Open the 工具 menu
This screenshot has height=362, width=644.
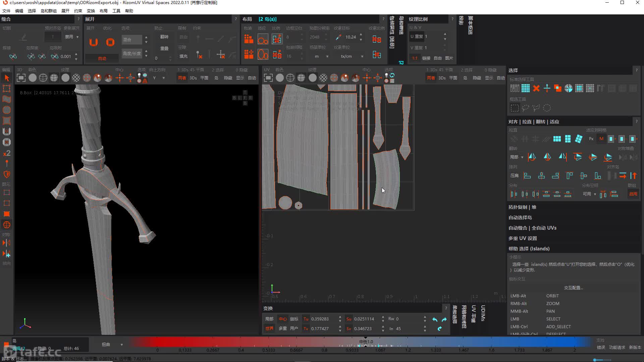(x=116, y=11)
